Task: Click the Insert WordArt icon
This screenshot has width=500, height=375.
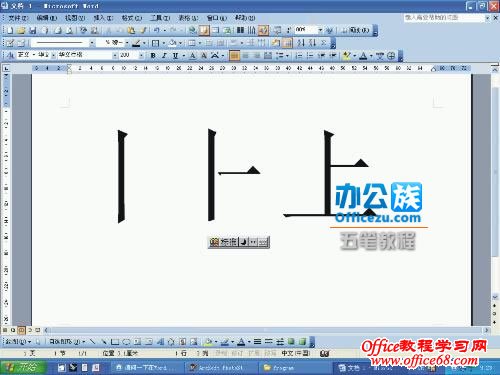Action: 160,342
